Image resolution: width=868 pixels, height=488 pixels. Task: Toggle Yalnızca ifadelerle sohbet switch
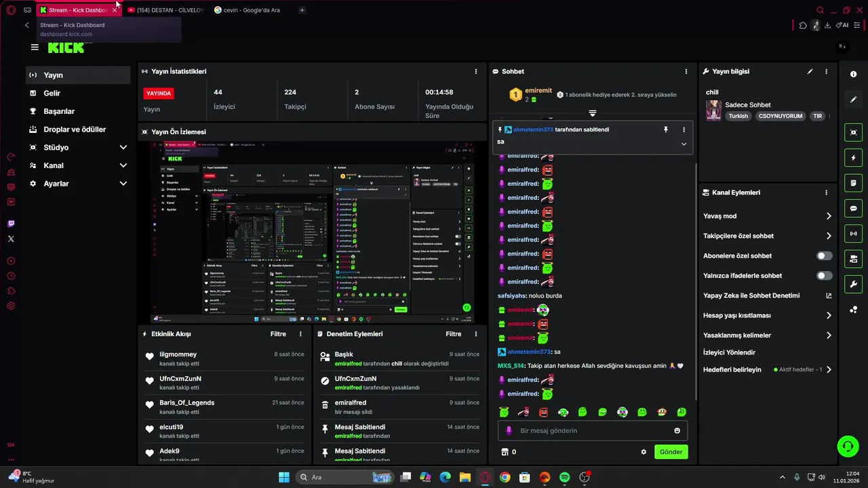(x=825, y=276)
